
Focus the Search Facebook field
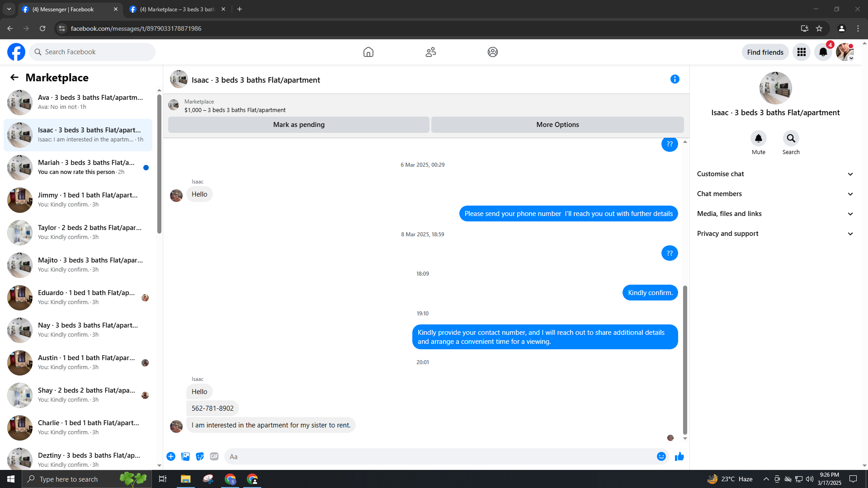[x=93, y=52]
